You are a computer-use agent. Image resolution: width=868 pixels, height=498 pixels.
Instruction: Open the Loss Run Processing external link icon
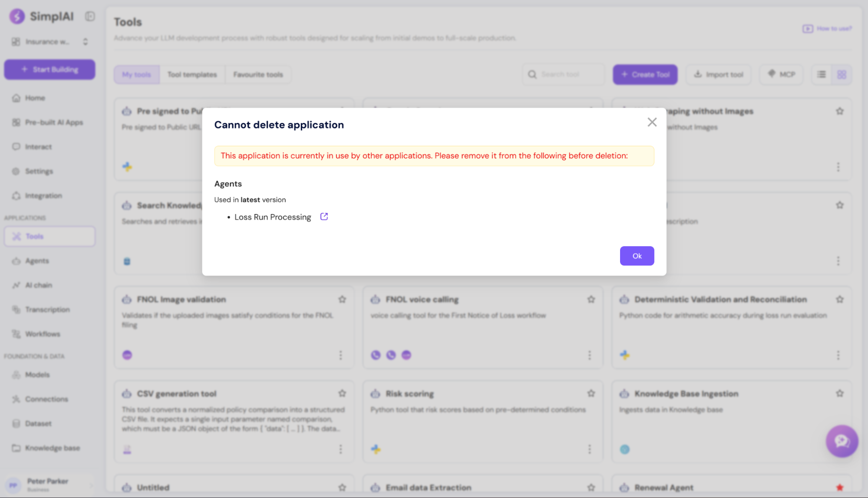pyautogui.click(x=324, y=216)
